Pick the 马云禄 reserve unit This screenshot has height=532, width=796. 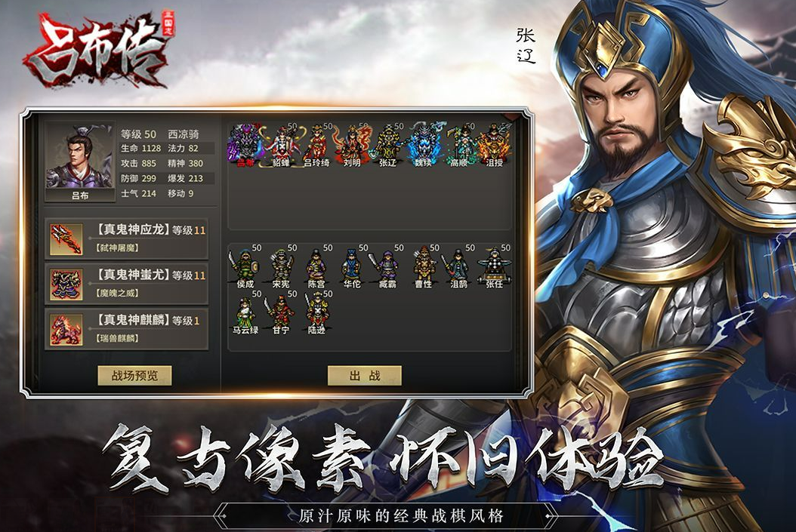pyautogui.click(x=245, y=312)
